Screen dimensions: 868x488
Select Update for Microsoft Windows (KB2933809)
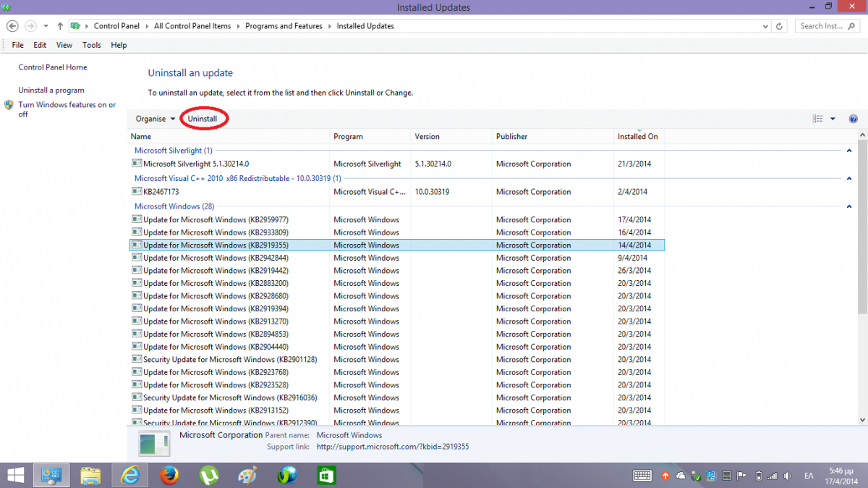tap(396, 232)
